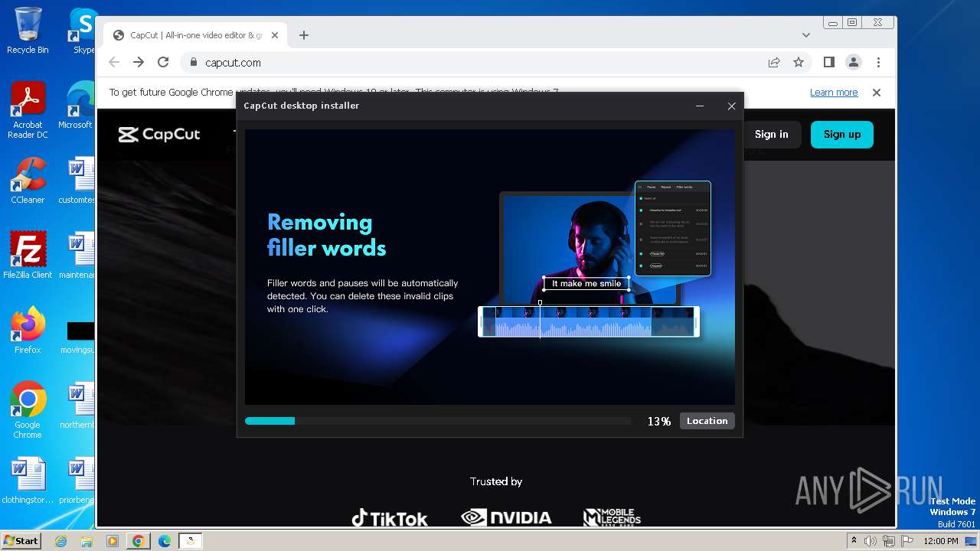Screen dimensions: 980x551
Task: Show hidden system tray icons arrow
Action: point(854,541)
